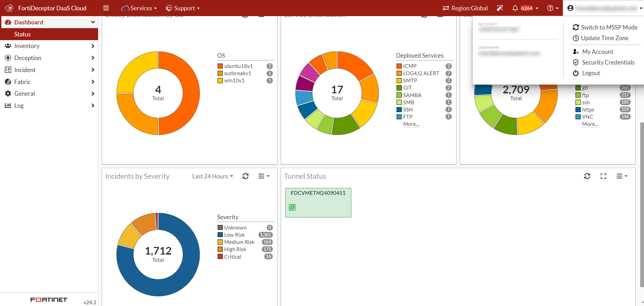Select the Status sidebar item
Image resolution: width=644 pixels, height=306 pixels.
(x=49, y=34)
